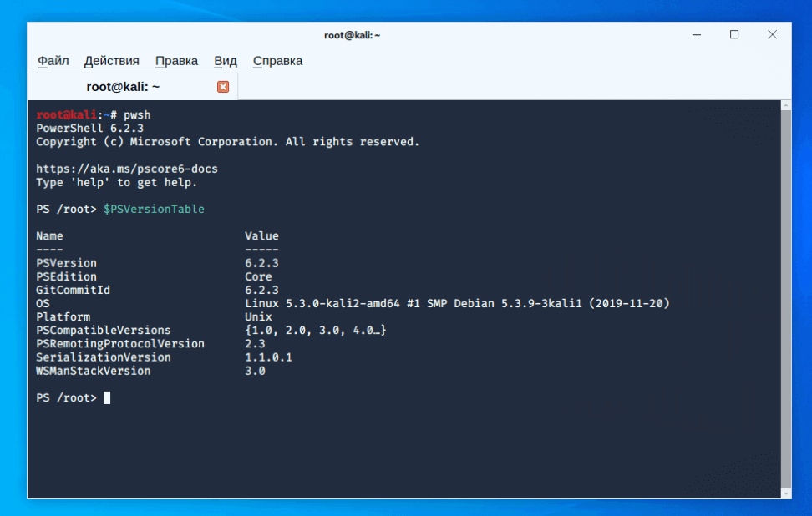Open the Правка menu

176,60
